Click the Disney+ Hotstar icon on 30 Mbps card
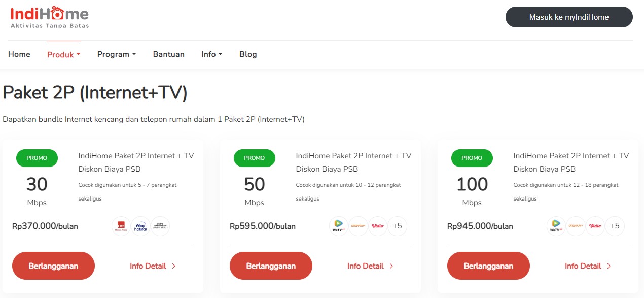 141,226
